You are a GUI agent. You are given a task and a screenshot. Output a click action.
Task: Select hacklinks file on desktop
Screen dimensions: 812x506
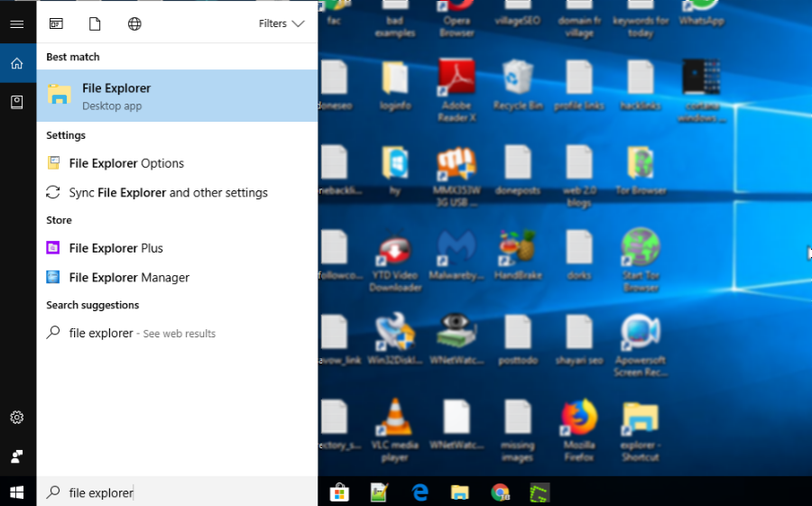(x=641, y=86)
